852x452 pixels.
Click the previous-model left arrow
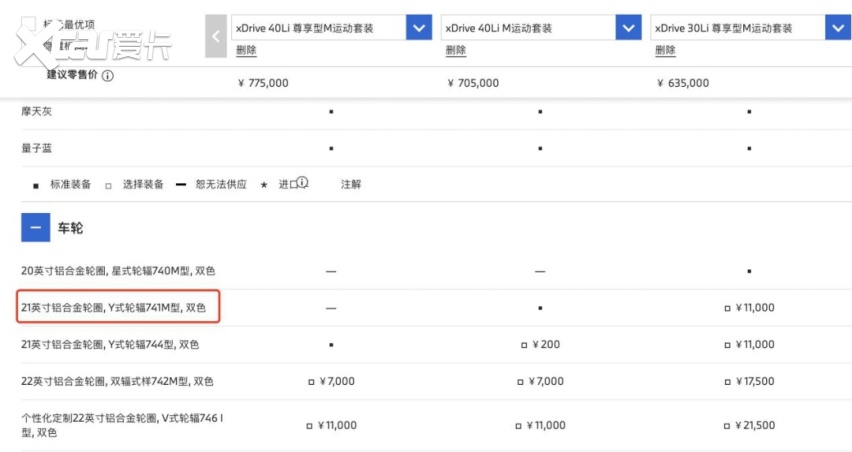(216, 36)
